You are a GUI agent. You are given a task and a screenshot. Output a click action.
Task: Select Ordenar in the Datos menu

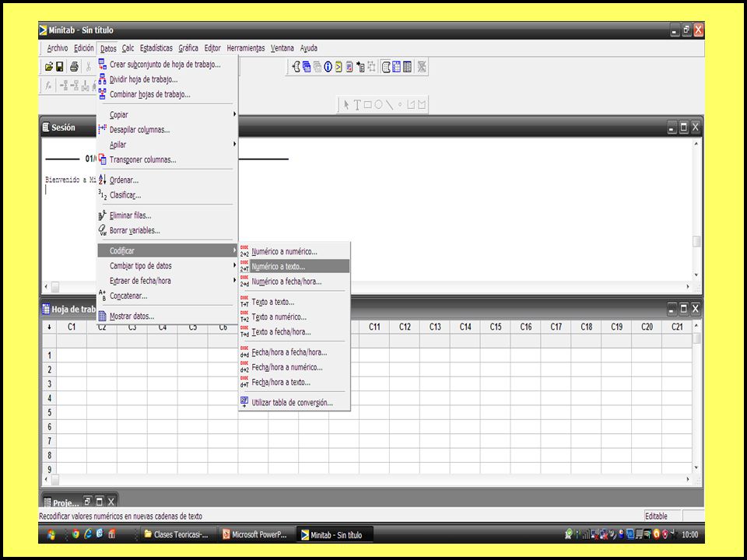(x=167, y=180)
